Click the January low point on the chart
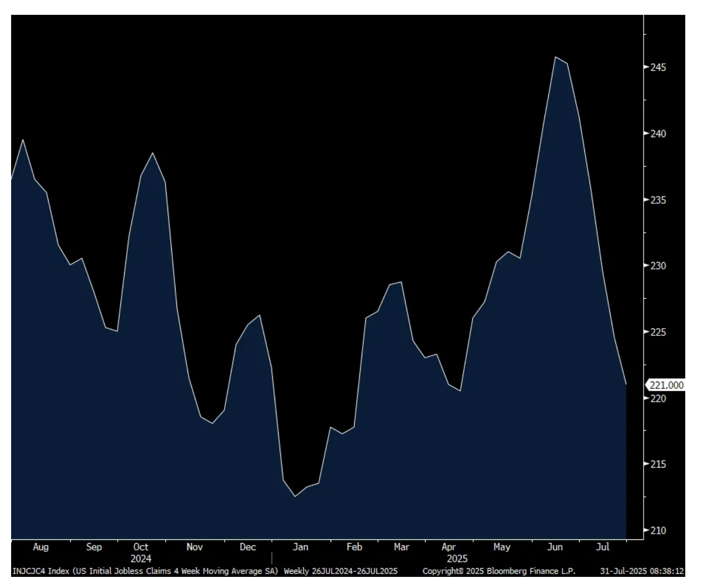This screenshot has width=701, height=588. [295, 496]
